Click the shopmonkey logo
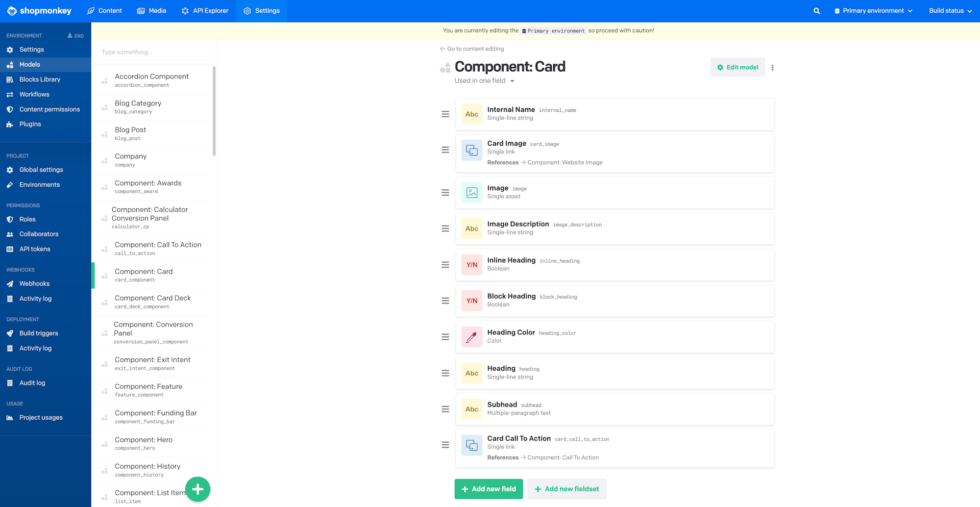The width and height of the screenshot is (980, 507). (39, 11)
